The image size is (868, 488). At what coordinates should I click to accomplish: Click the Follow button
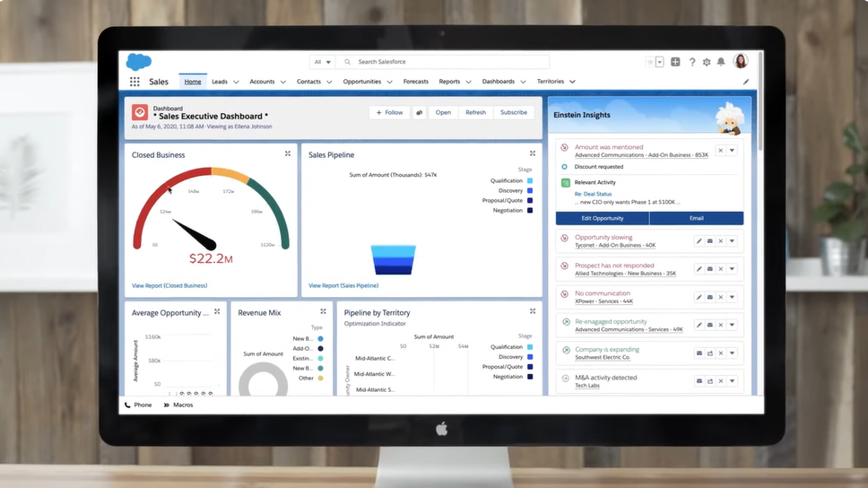[389, 112]
